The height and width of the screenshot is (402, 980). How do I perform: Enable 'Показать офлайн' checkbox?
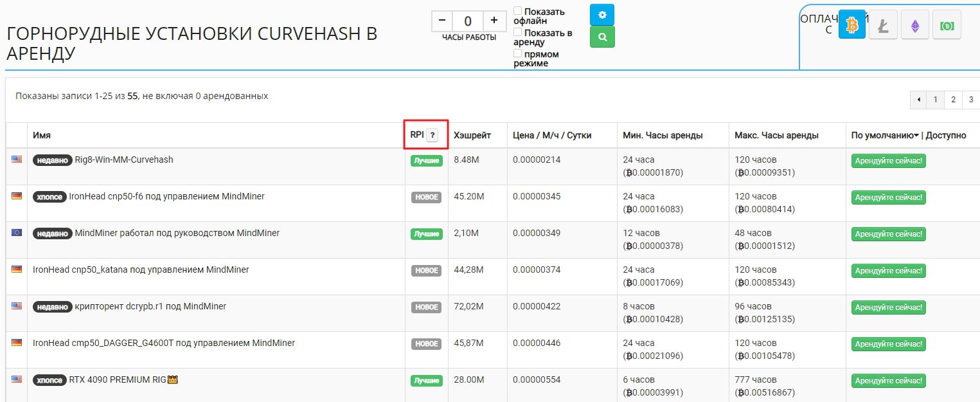[518, 11]
